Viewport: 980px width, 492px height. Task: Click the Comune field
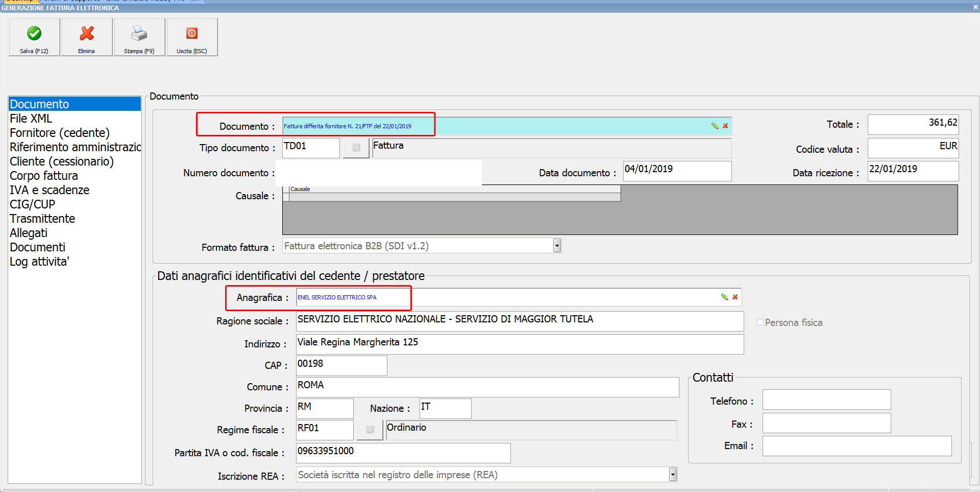coord(487,387)
